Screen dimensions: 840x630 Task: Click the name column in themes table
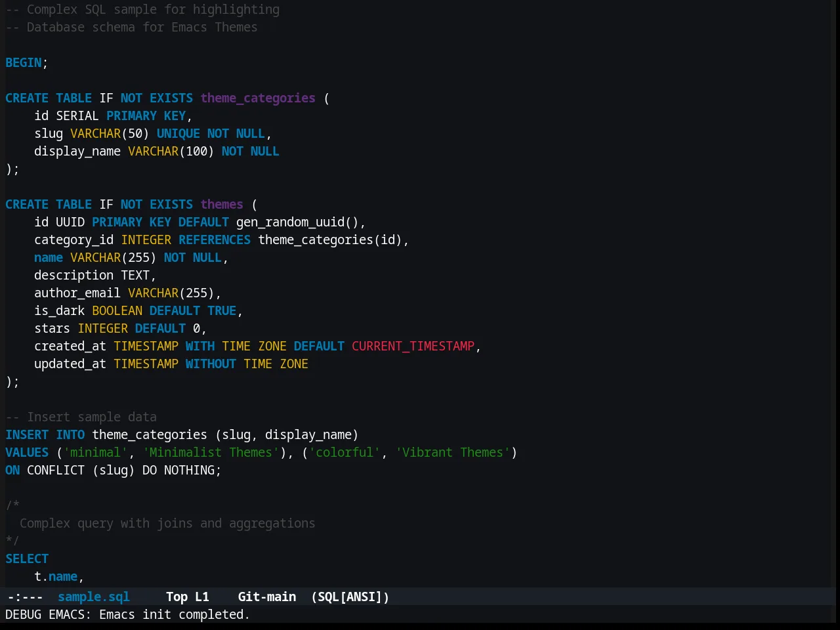[x=49, y=257]
